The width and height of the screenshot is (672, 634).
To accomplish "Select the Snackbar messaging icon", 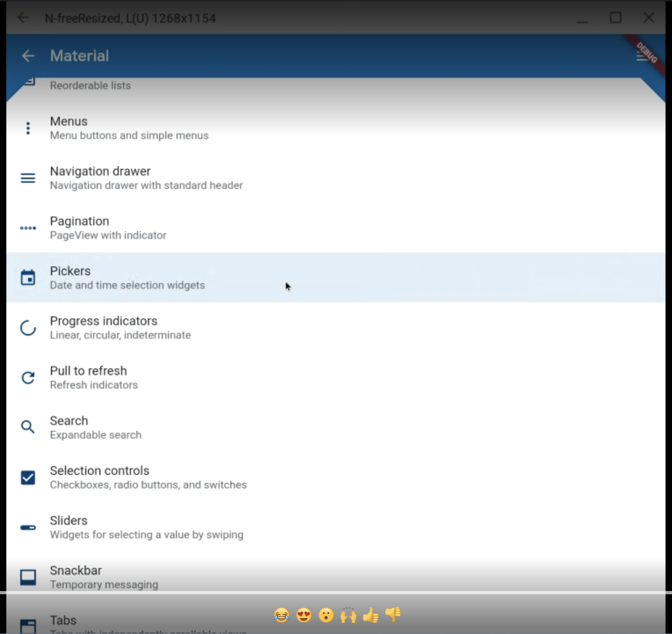I will 27,577.
